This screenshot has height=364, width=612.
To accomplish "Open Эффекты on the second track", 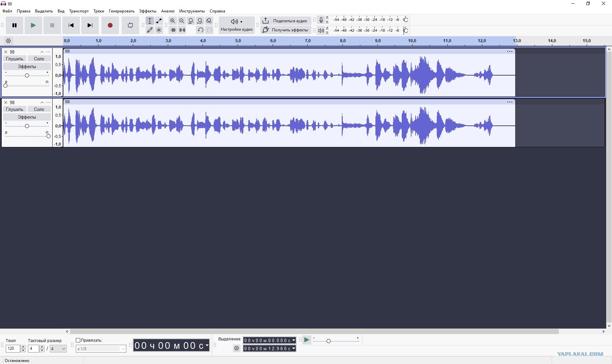I will point(27,117).
